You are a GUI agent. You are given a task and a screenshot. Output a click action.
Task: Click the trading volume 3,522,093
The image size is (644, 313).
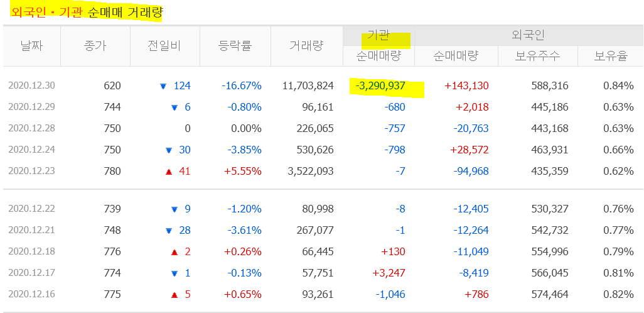click(x=311, y=171)
